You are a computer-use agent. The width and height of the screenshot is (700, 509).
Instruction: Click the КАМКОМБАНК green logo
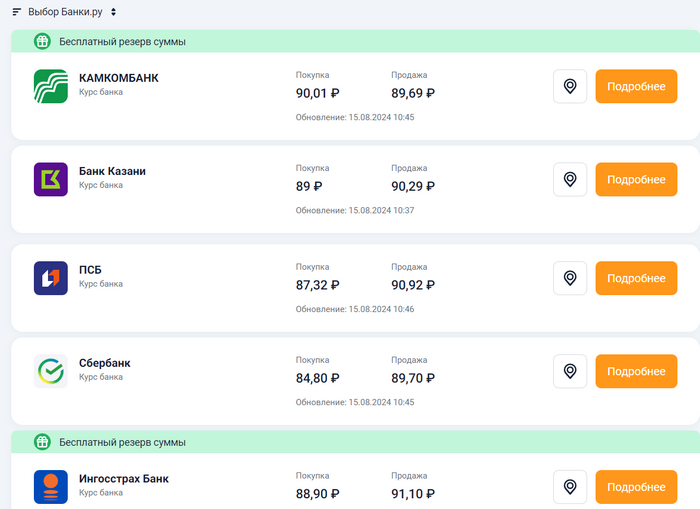tap(51, 86)
